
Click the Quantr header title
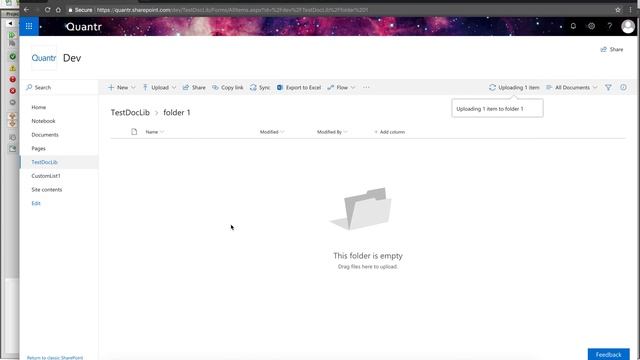coord(84,27)
